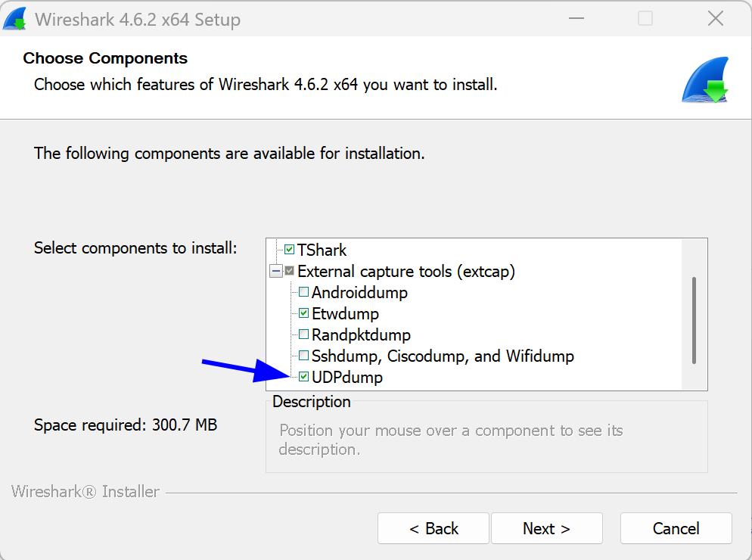Click the Wireshark fin icon in the title bar
752x560 pixels.
coord(16,18)
